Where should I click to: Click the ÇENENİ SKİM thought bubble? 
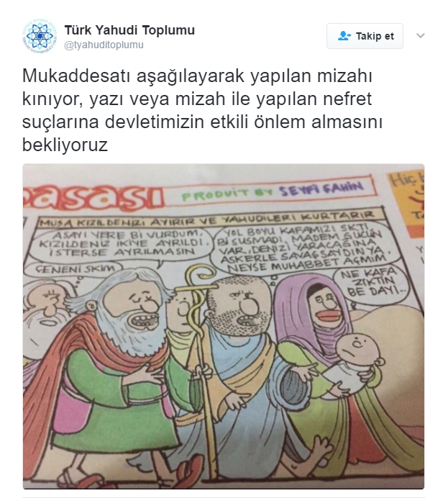[74, 269]
